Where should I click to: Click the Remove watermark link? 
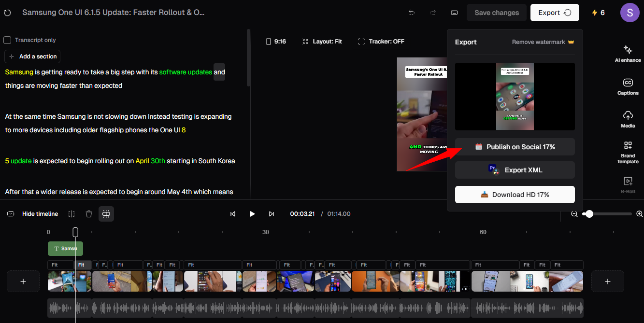click(x=543, y=42)
